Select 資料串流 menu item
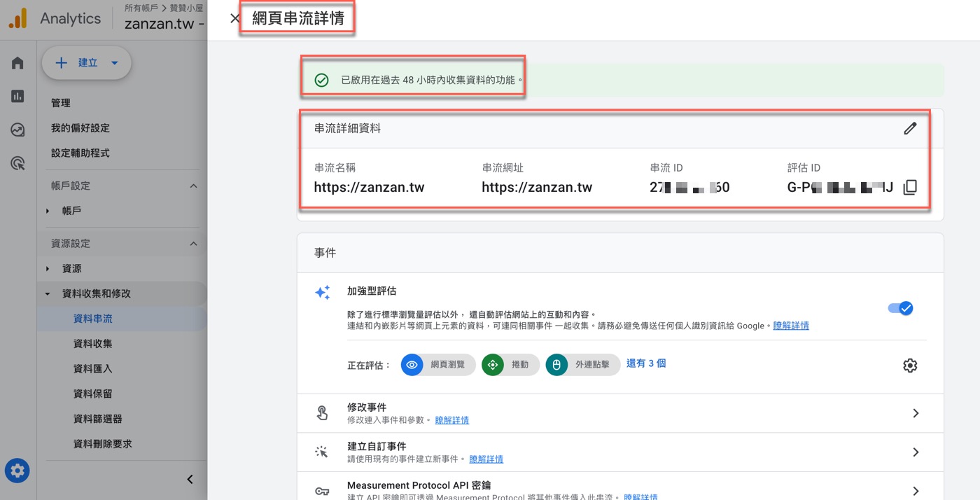Image resolution: width=980 pixels, height=500 pixels. pos(93,319)
